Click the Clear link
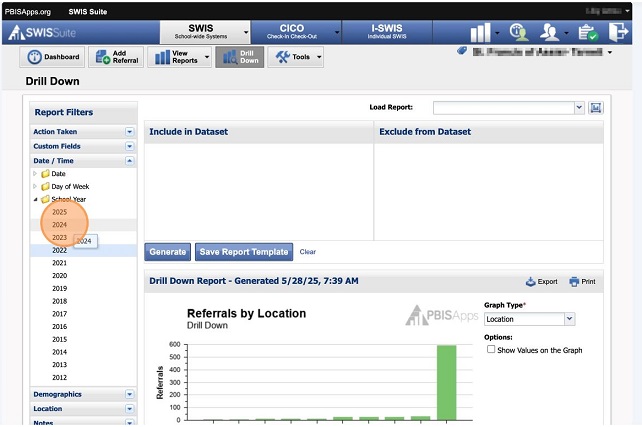Image resolution: width=642 pixels, height=427 pixels. point(307,252)
